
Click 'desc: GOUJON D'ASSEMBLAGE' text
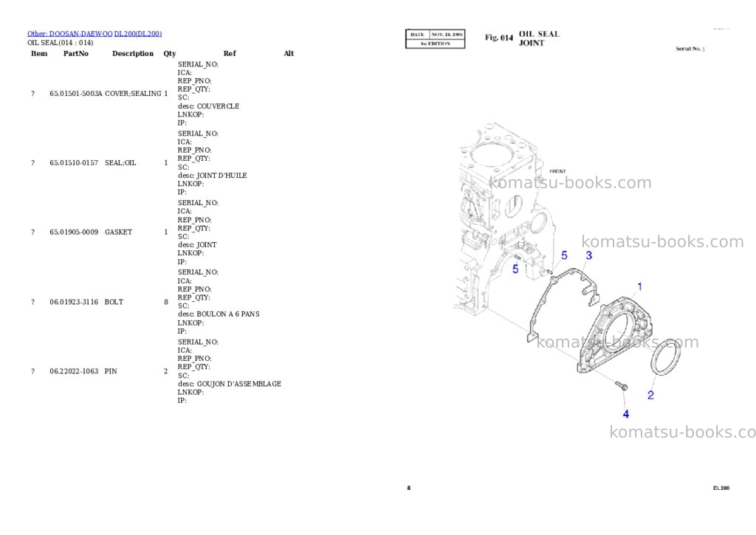tap(230, 384)
